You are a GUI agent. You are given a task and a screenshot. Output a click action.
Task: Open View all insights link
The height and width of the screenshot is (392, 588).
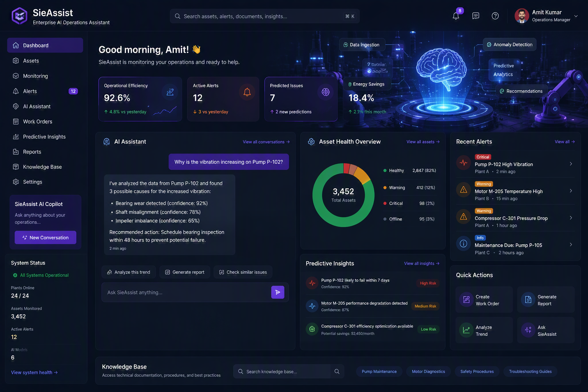click(422, 264)
